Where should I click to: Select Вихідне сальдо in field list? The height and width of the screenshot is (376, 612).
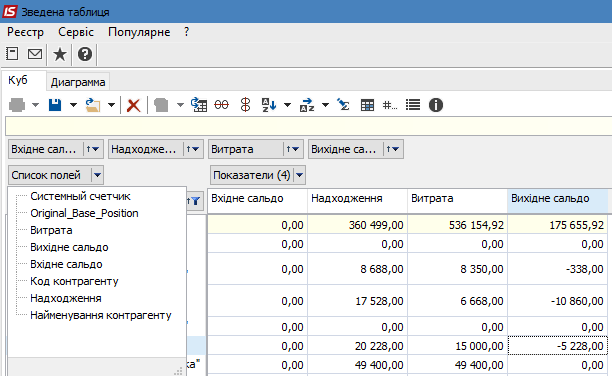click(69, 247)
